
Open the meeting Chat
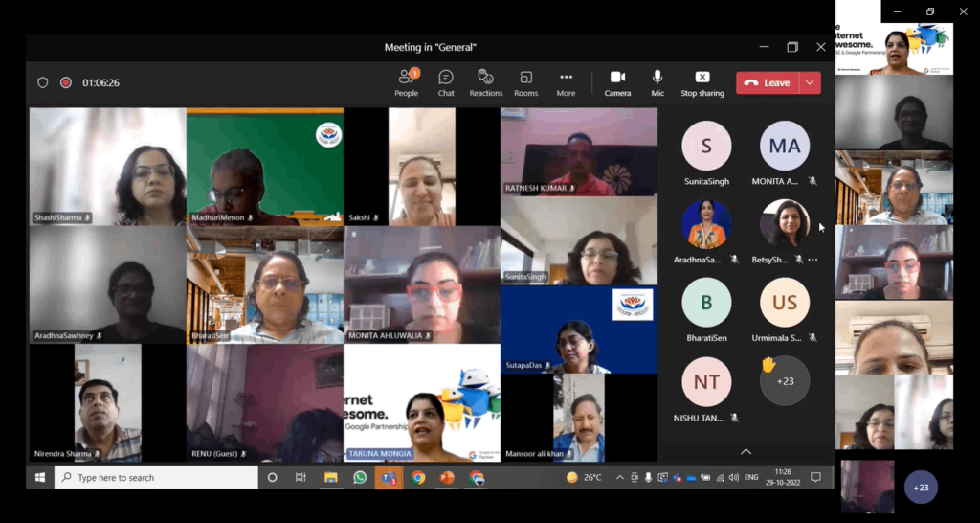(446, 82)
